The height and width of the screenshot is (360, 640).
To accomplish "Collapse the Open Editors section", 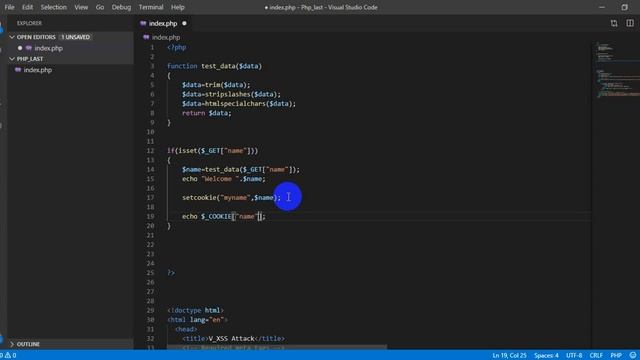I will pyautogui.click(x=12, y=37).
